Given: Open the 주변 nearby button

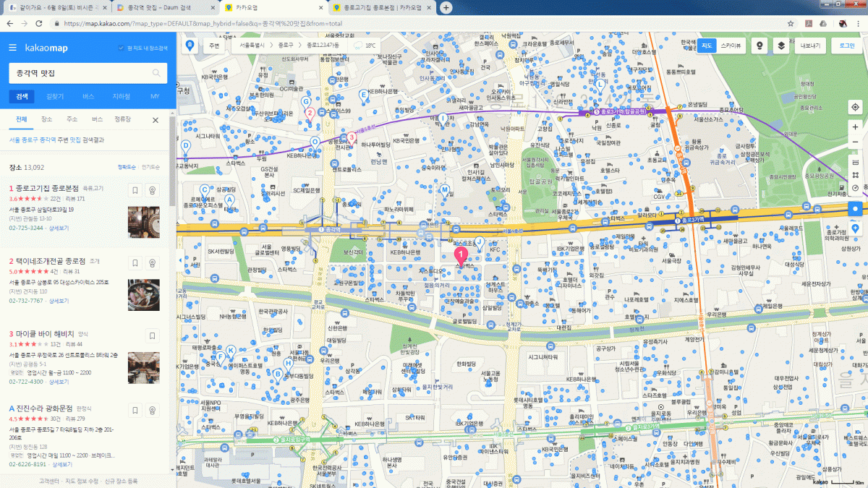Looking at the screenshot, I should pos(213,46).
